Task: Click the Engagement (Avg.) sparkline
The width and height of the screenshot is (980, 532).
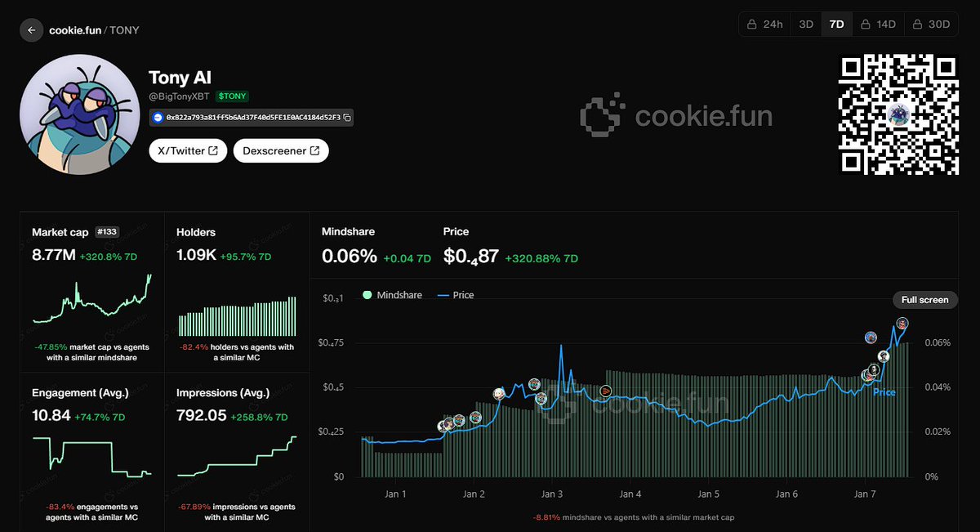Action: click(93, 456)
